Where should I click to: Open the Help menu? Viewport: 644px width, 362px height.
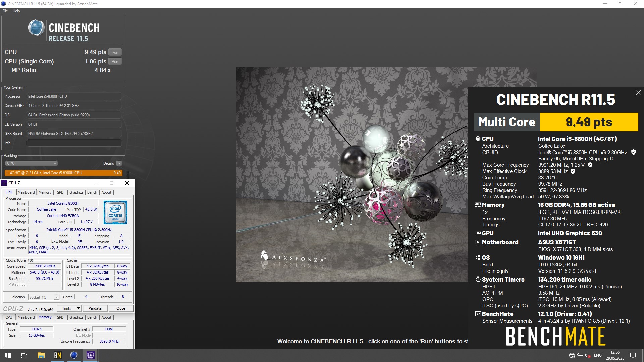pyautogui.click(x=16, y=11)
